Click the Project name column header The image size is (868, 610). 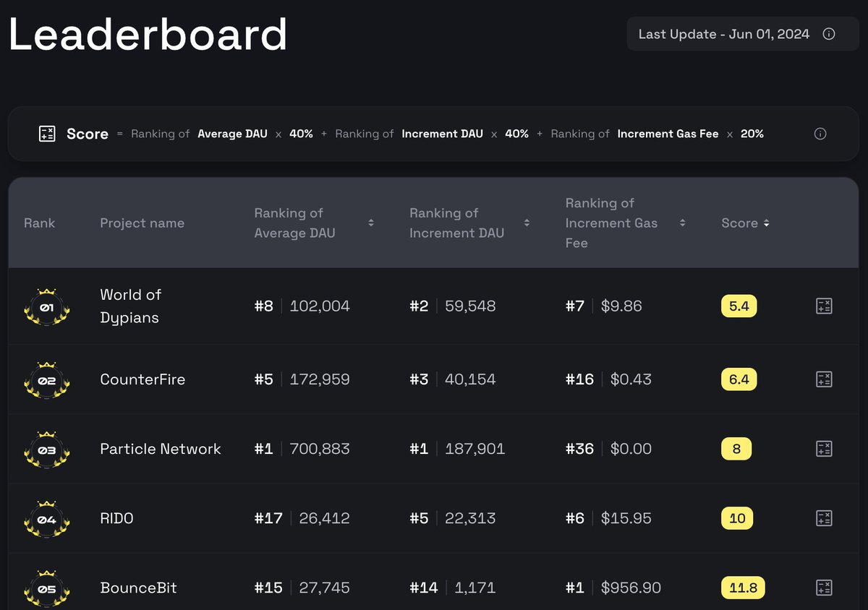pyautogui.click(x=142, y=223)
